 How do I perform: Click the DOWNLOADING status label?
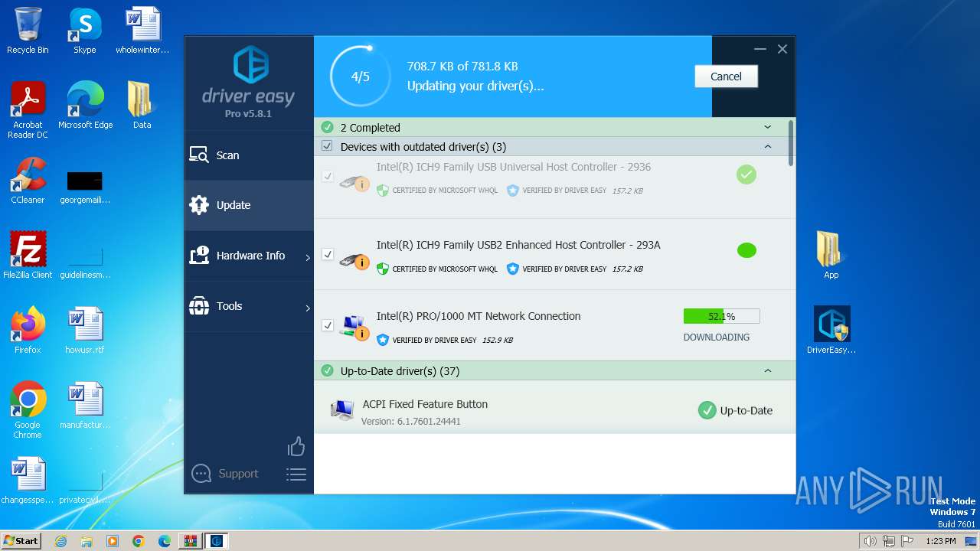click(x=717, y=337)
